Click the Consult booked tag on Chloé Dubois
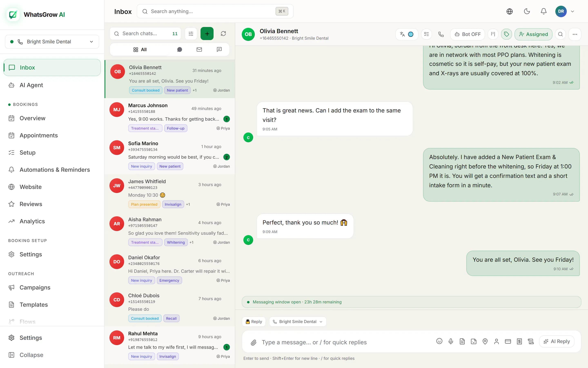 tap(145, 318)
